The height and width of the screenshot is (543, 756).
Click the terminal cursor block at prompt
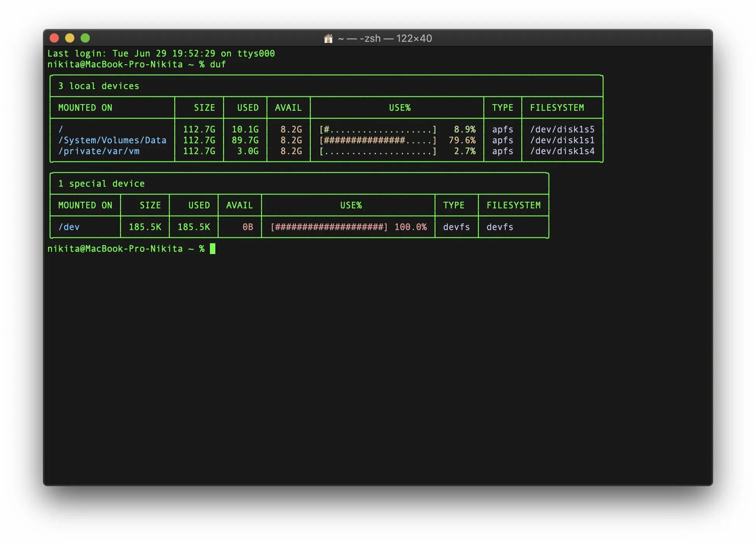pos(212,249)
